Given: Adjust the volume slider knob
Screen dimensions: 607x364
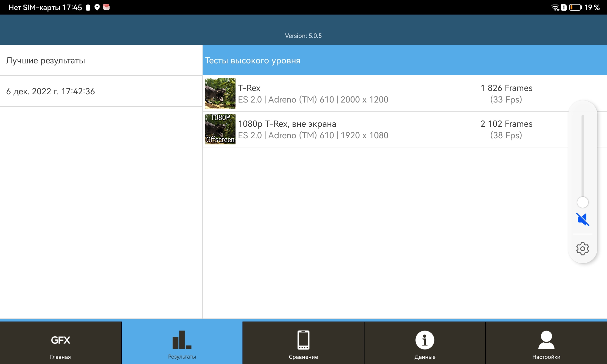Looking at the screenshot, I should click(x=583, y=202).
